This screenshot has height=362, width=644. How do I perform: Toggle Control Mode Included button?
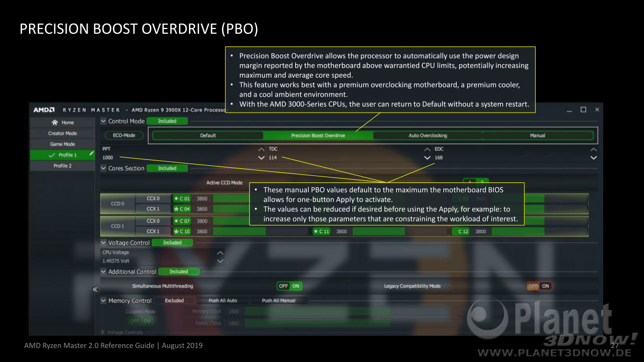[167, 121]
